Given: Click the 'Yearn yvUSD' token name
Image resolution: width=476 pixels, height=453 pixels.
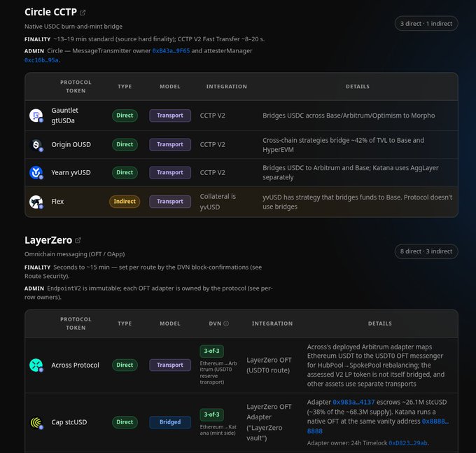Looking at the screenshot, I should pos(71,173).
